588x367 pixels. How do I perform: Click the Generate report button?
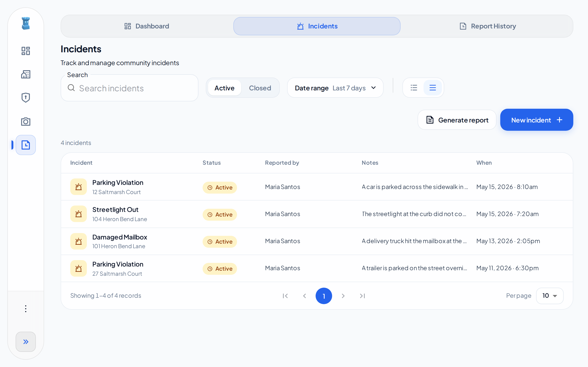[x=457, y=120]
